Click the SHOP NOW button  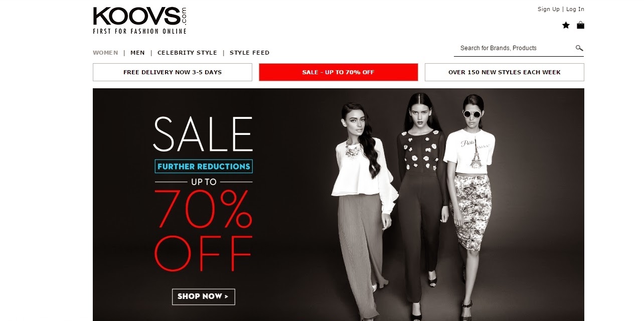203,296
